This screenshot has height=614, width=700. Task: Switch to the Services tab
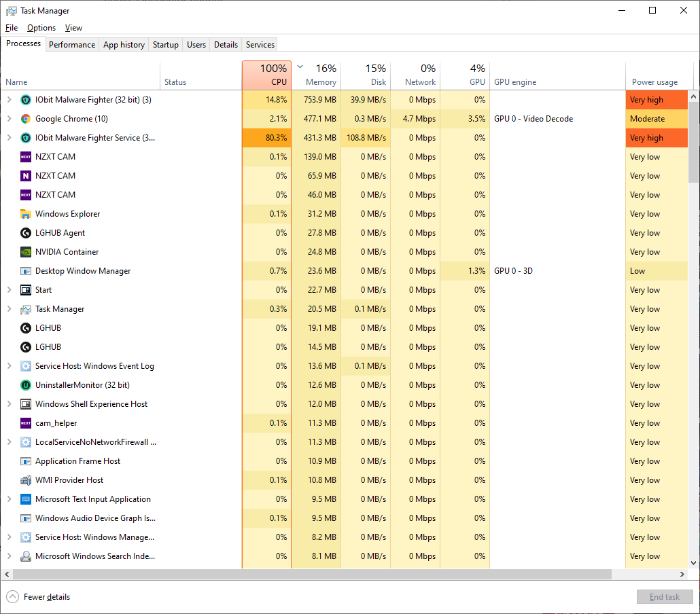(x=260, y=45)
